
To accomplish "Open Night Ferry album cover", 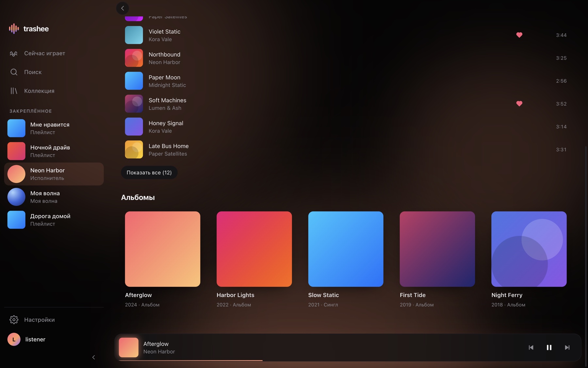I will 529,249.
